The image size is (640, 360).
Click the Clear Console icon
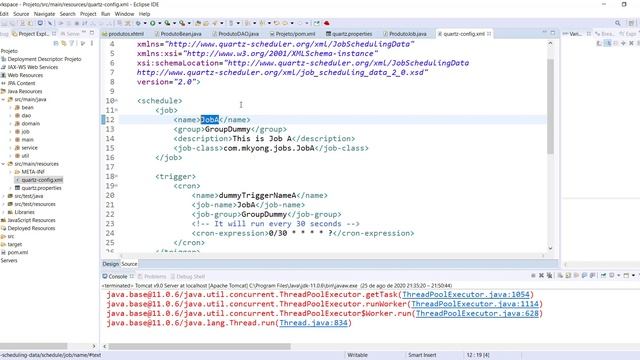click(x=560, y=276)
